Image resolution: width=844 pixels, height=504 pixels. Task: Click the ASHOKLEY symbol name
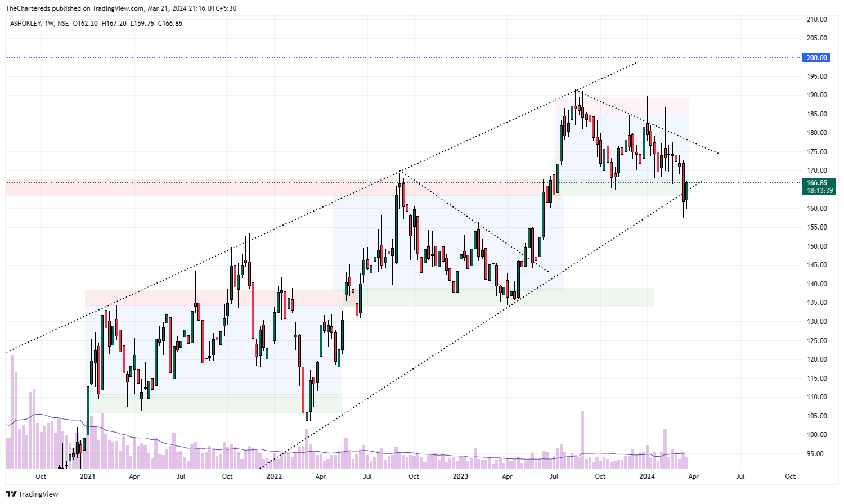(25, 24)
